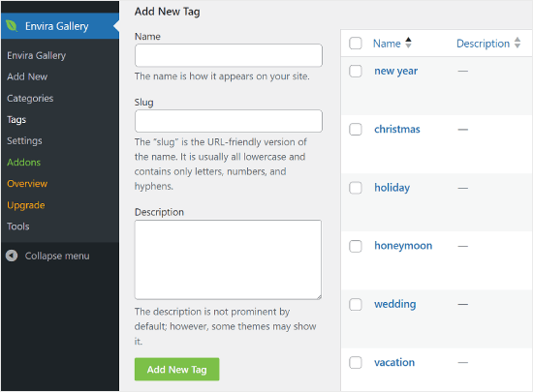Toggle the select-all tags checkbox
The image size is (533, 392).
click(x=356, y=44)
